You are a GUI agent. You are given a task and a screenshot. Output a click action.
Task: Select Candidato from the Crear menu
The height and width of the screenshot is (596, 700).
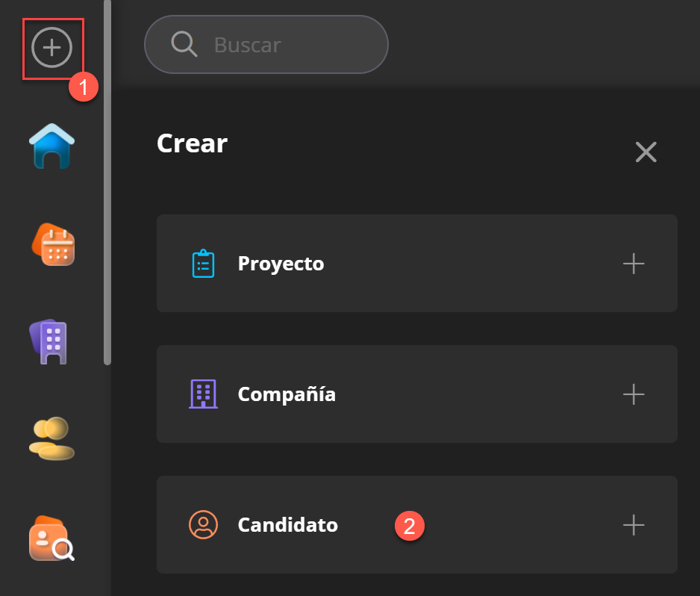tap(287, 524)
